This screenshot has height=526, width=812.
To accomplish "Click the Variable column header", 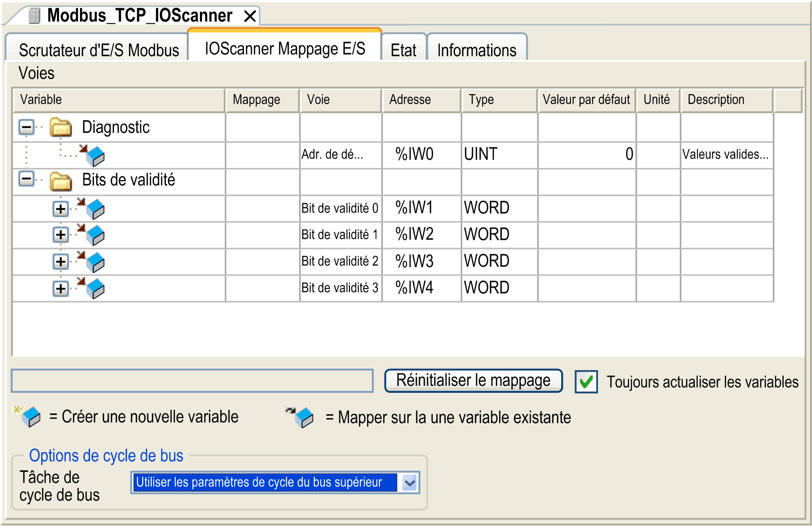I will pyautogui.click(x=119, y=100).
